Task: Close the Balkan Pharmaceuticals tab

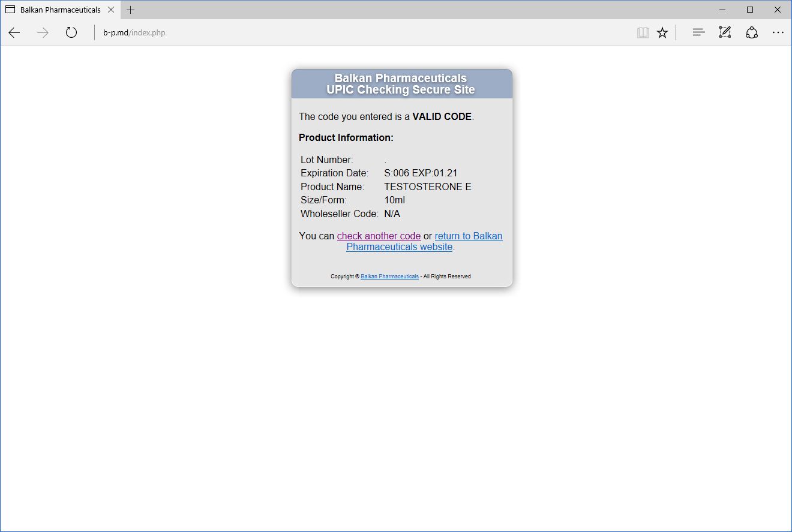Action: click(111, 10)
